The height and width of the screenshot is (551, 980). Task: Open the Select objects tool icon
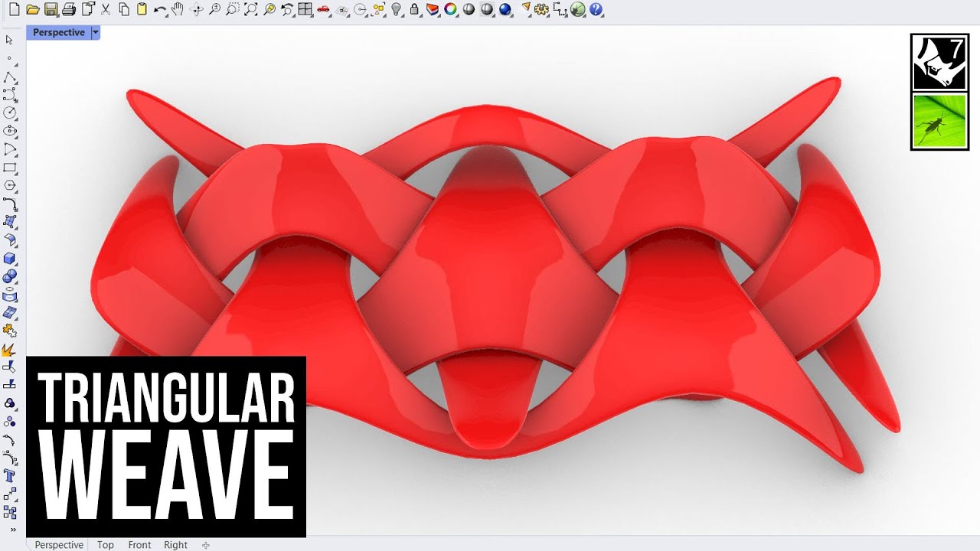point(378,9)
